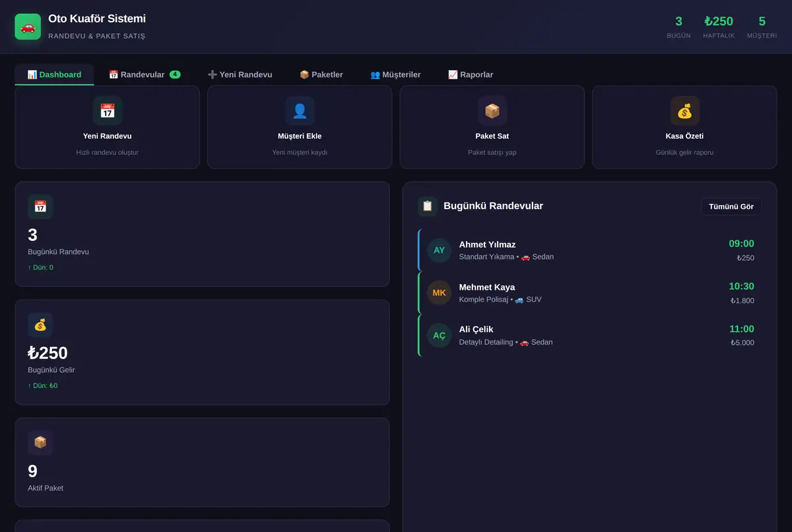Select the Raporlar tab
The height and width of the screenshot is (532, 792).
pos(471,75)
